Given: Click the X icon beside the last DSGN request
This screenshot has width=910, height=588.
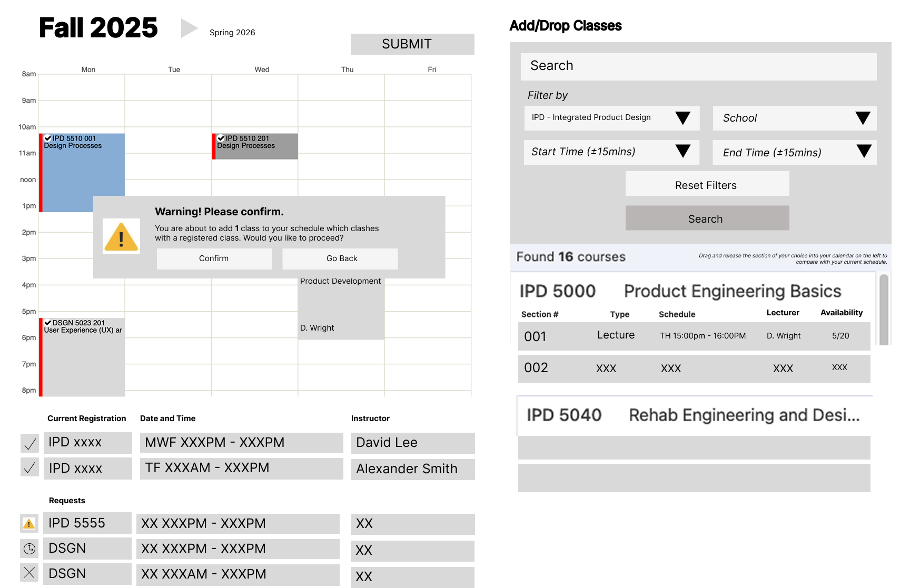Looking at the screenshot, I should click(x=29, y=572).
